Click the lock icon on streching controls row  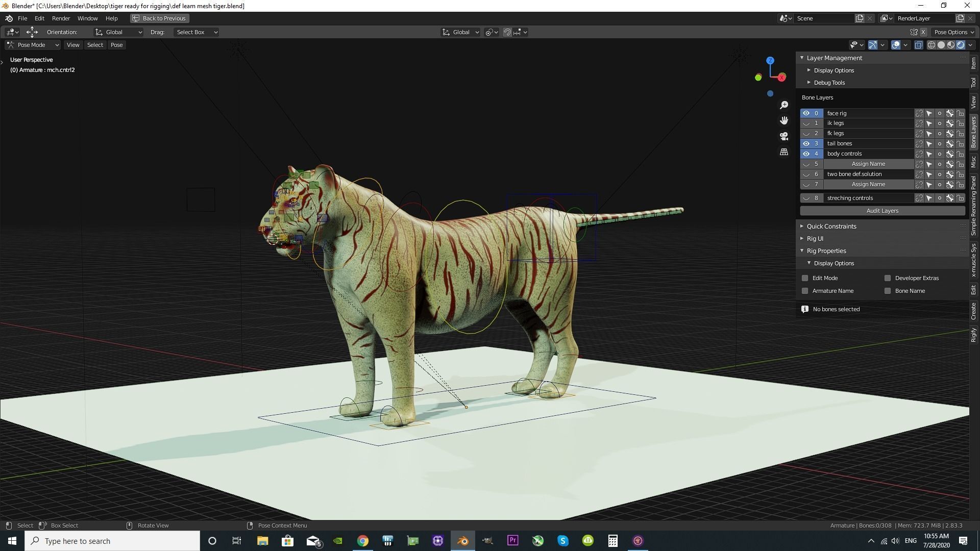[961, 198]
